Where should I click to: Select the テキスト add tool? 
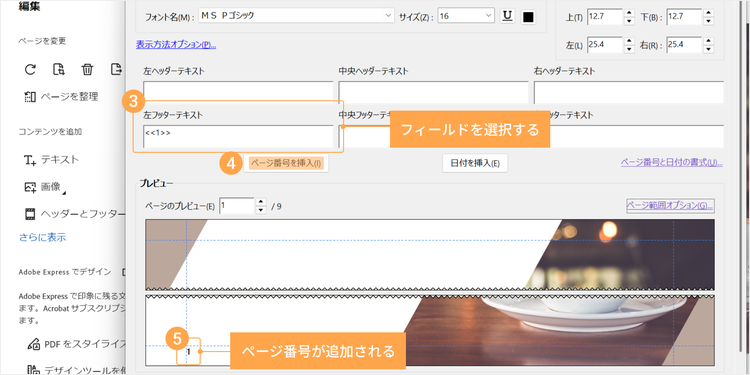(x=51, y=160)
